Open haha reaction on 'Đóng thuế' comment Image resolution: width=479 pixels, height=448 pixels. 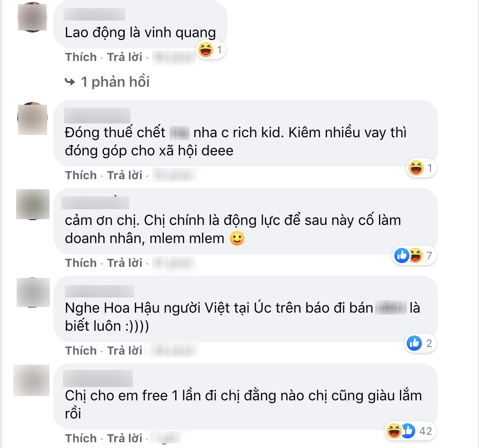pos(416,168)
